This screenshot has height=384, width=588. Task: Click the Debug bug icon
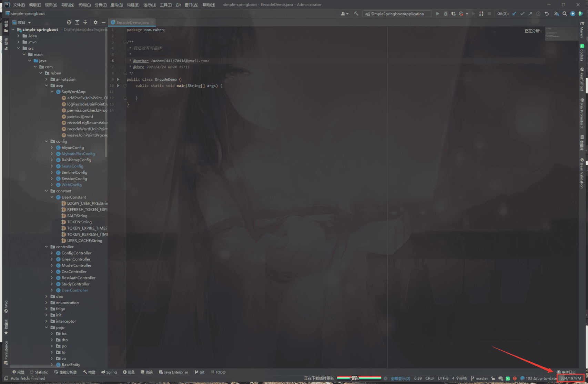(x=445, y=14)
